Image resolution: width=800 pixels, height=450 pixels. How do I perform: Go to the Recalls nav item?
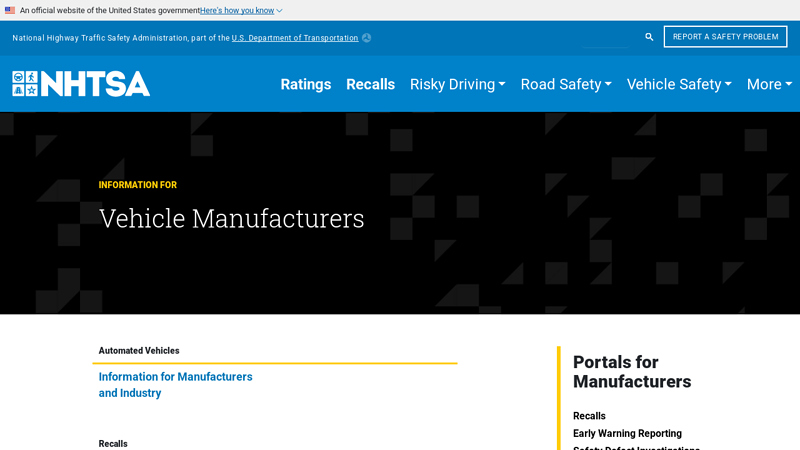coord(370,84)
